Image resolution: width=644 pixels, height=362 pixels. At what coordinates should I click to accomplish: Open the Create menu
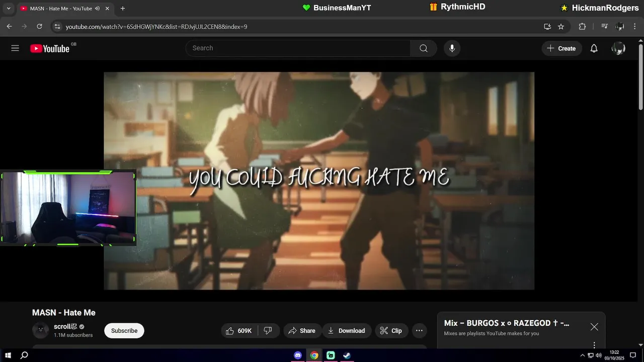pyautogui.click(x=561, y=48)
